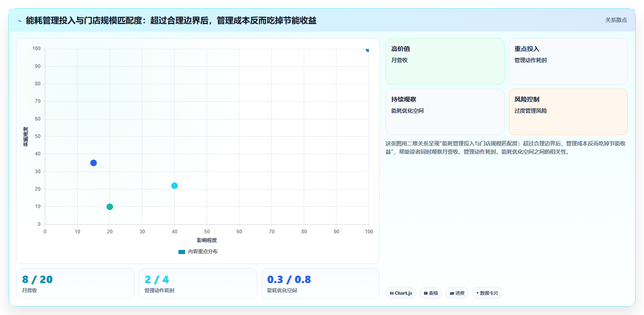
Task: Click the chart title about 能耗管理投入
Action: click(x=171, y=20)
